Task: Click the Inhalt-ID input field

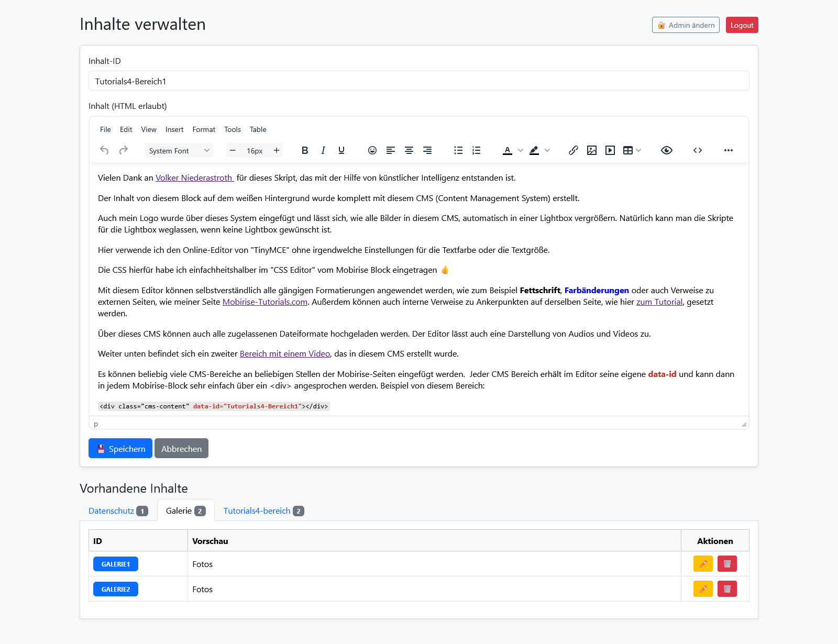Action: coord(419,81)
